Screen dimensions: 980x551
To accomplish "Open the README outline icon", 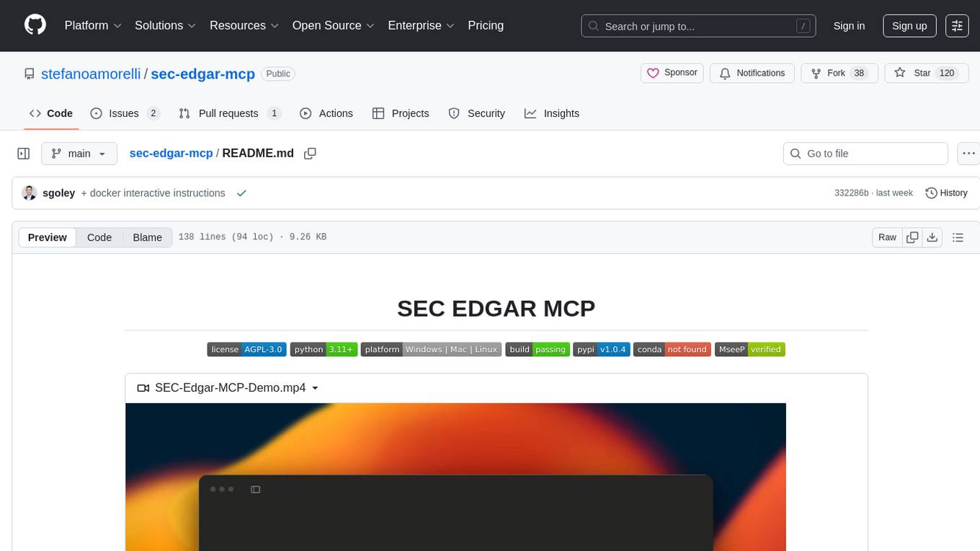I will [958, 237].
